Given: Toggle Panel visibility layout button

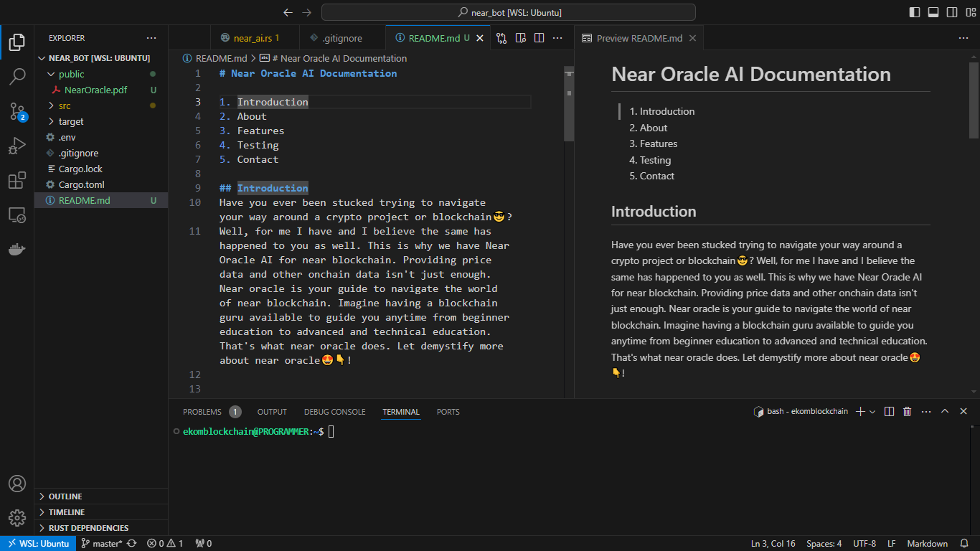Looking at the screenshot, I should pyautogui.click(x=933, y=12).
